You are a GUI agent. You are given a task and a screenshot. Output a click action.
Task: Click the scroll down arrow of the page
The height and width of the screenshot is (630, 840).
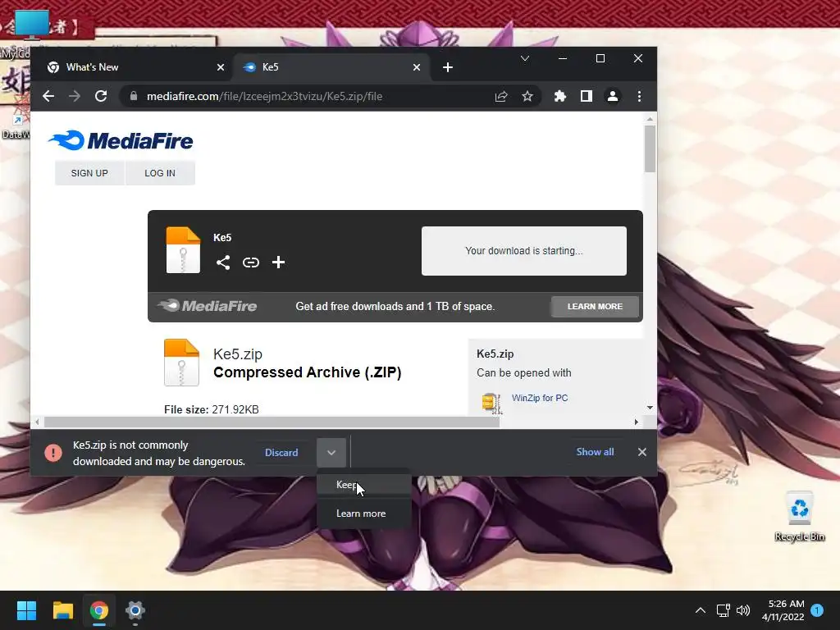tap(650, 408)
